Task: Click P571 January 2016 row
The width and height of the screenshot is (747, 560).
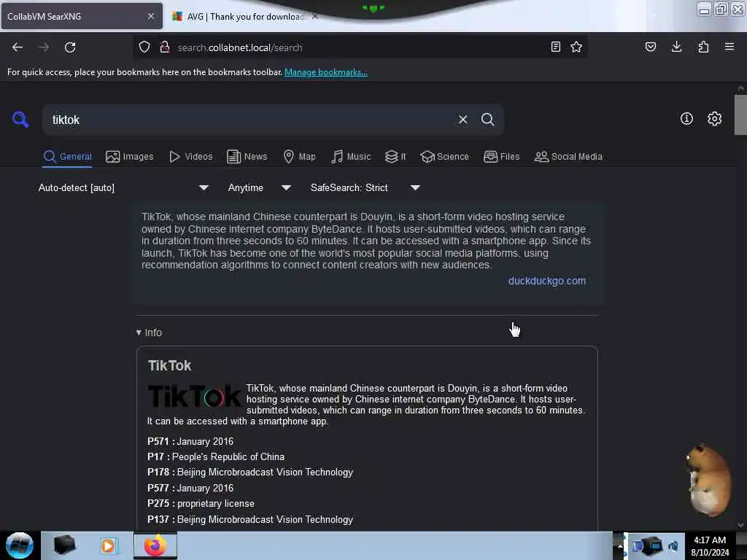Action: coord(190,441)
